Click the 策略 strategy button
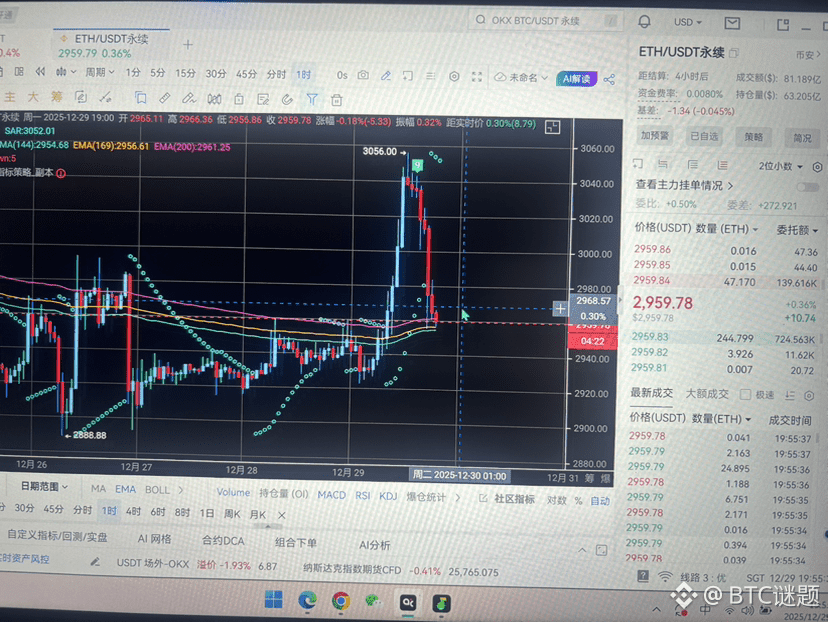The image size is (828, 622). pyautogui.click(x=754, y=137)
